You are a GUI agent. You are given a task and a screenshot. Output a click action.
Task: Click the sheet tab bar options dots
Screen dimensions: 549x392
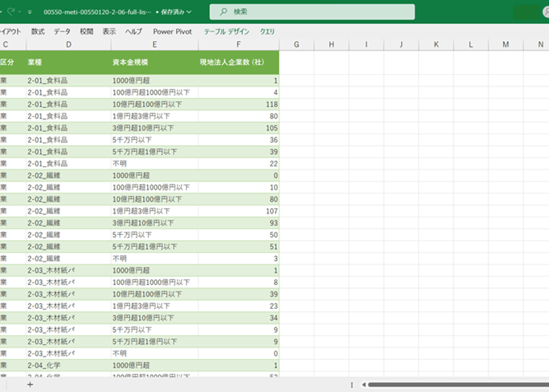[352, 385]
